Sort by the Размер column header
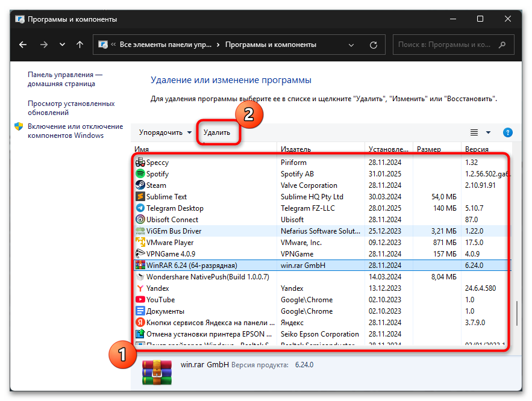Image resolution: width=532 pixels, height=401 pixels. (428, 149)
